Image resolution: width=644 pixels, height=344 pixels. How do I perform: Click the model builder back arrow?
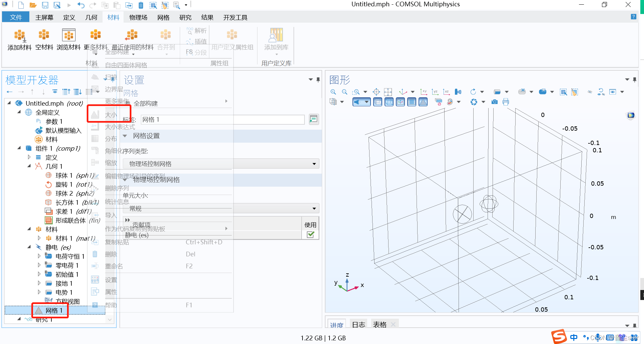point(10,91)
